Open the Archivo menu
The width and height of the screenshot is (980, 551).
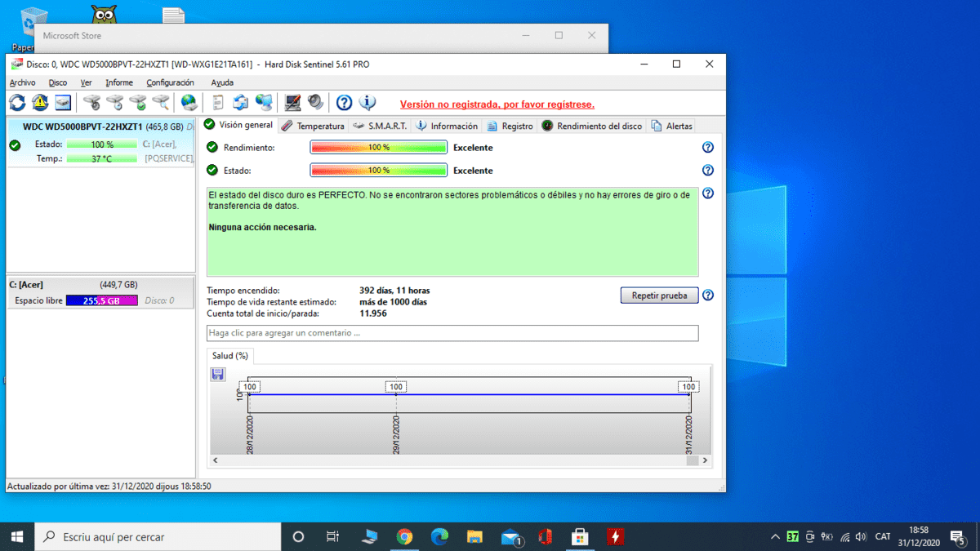point(22,82)
